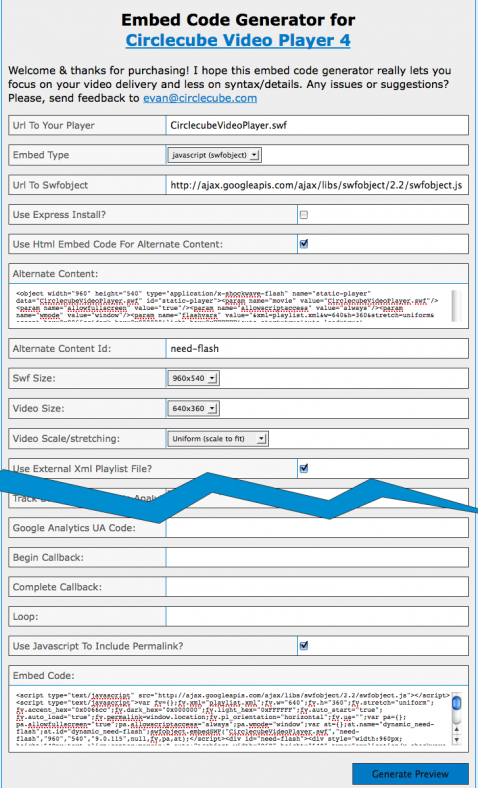This screenshot has height=788, width=478.
Task: Click the Loop input field
Action: [317, 616]
